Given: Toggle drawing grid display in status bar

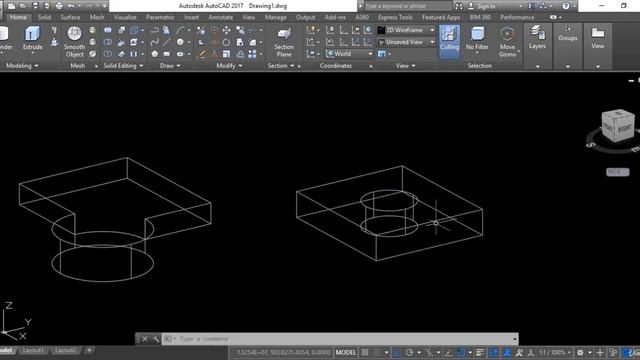Looking at the screenshot, I should (365, 352).
